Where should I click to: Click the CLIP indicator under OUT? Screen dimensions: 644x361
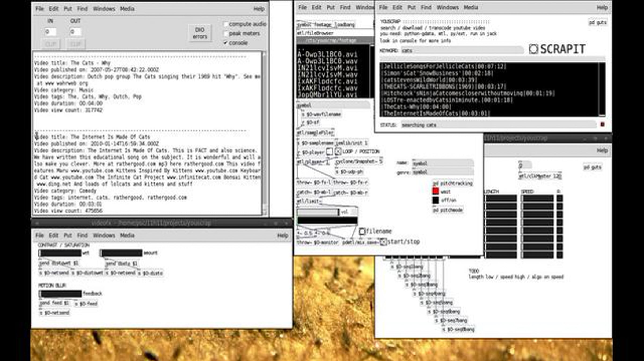tap(75, 44)
